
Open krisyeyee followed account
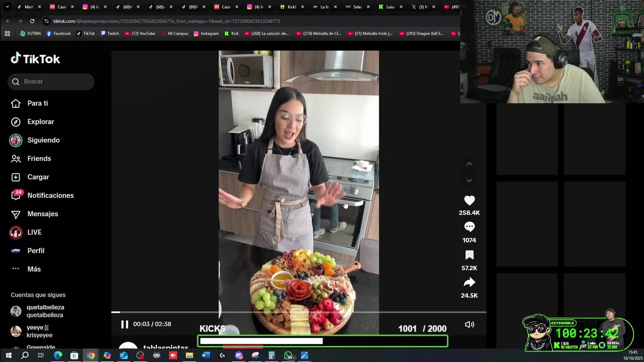[32, 331]
